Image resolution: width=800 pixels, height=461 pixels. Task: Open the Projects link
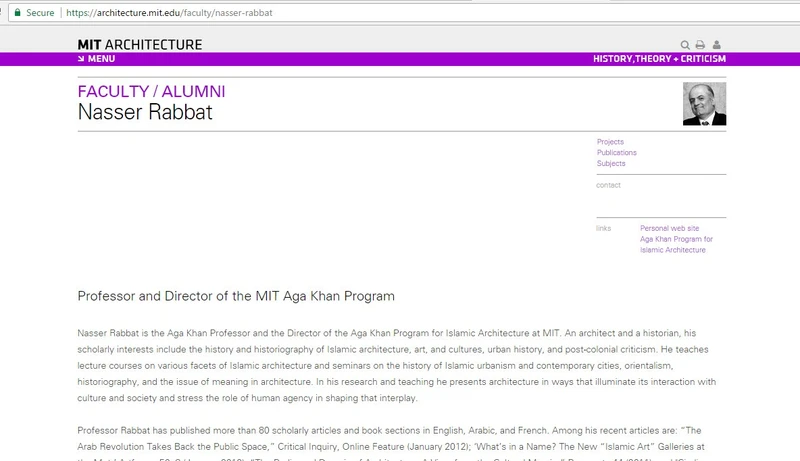coord(610,142)
